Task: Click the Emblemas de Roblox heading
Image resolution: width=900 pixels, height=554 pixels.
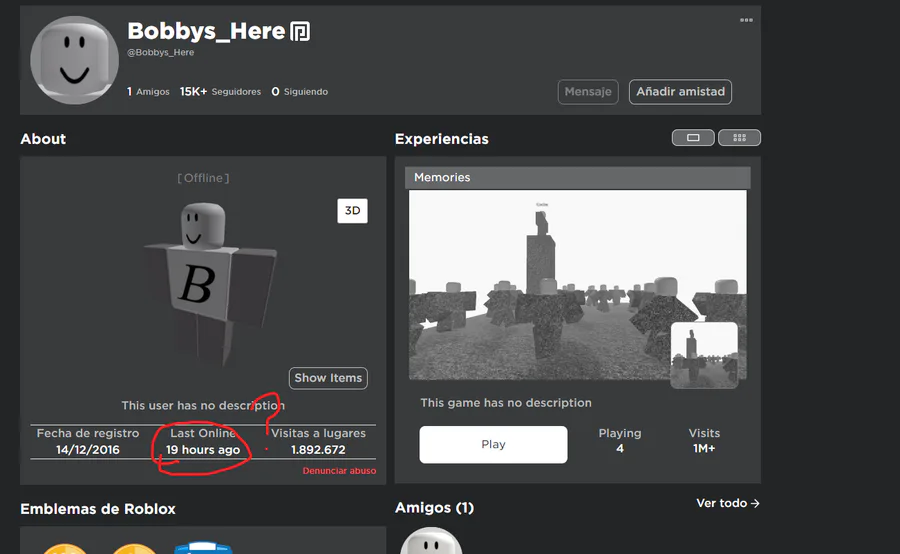Action: [x=98, y=509]
